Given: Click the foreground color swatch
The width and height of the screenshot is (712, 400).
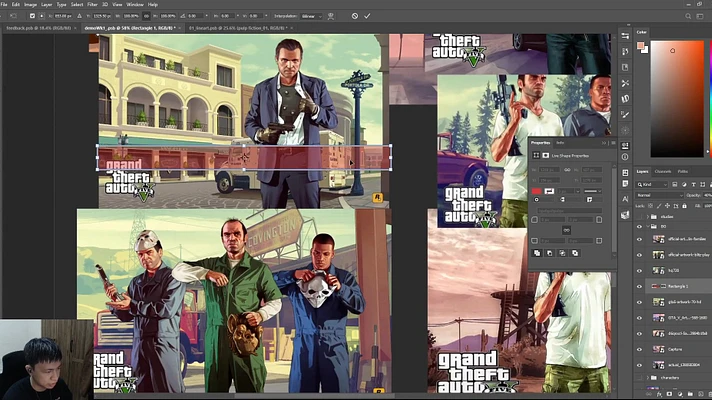Looking at the screenshot, I should [640, 45].
